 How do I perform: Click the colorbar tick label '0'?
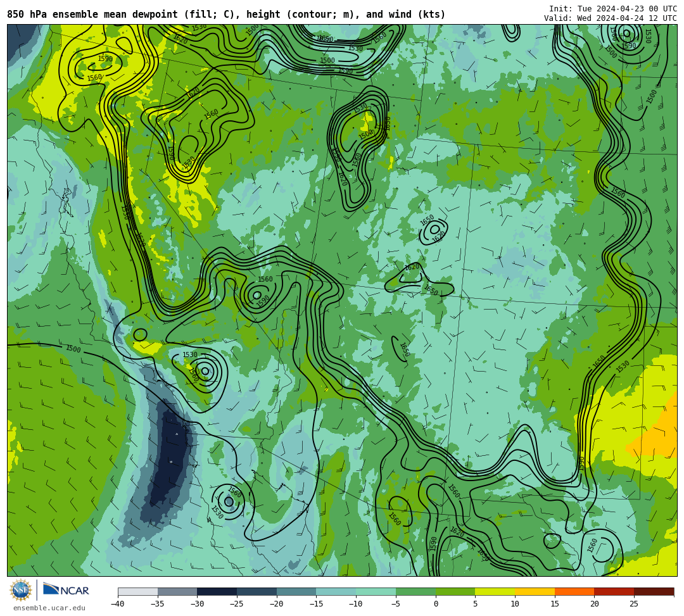tap(436, 604)
